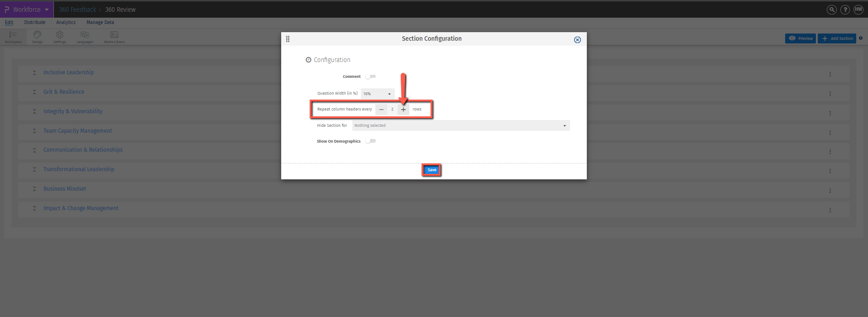Open the Impact & Change Management link
This screenshot has height=317, width=868.
(x=81, y=208)
